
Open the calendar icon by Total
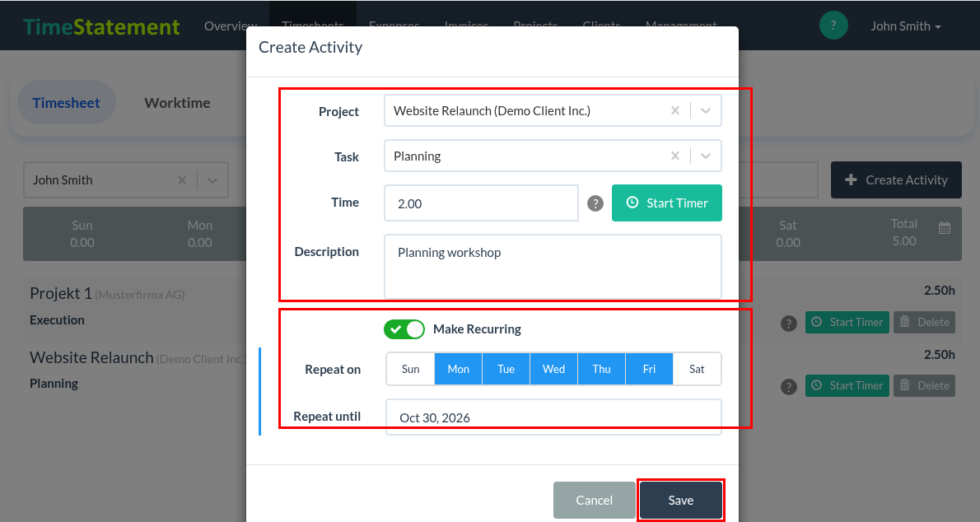tap(945, 227)
